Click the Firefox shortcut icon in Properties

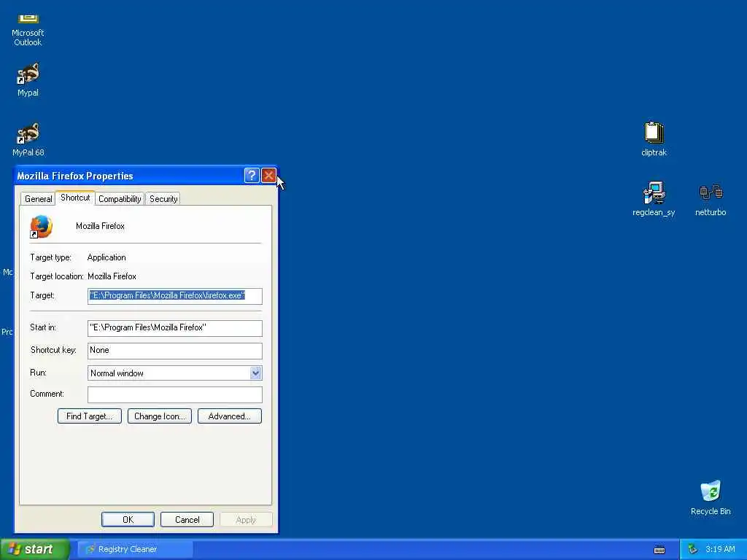pos(41,227)
